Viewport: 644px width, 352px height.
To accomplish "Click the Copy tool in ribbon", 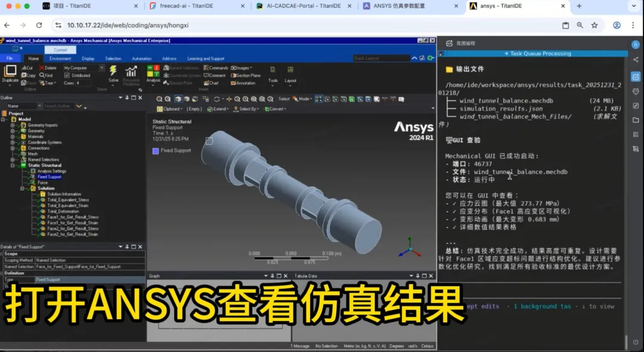I will pyautogui.click(x=29, y=75).
